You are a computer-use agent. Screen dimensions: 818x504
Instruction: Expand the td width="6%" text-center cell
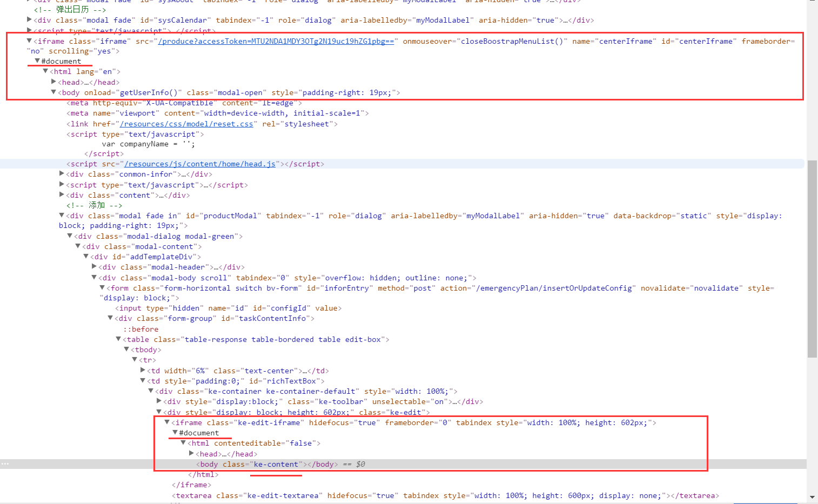143,370
